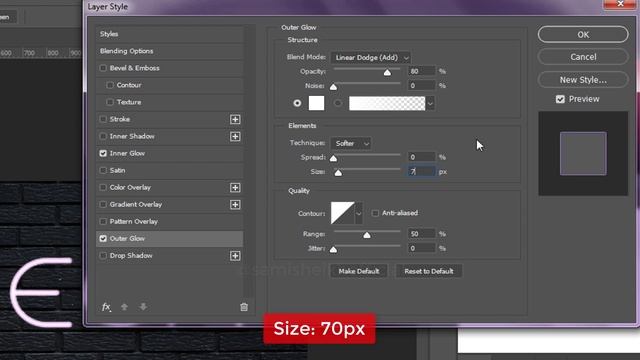
Task: Enable the Gradient Overlay checkbox
Action: (103, 204)
